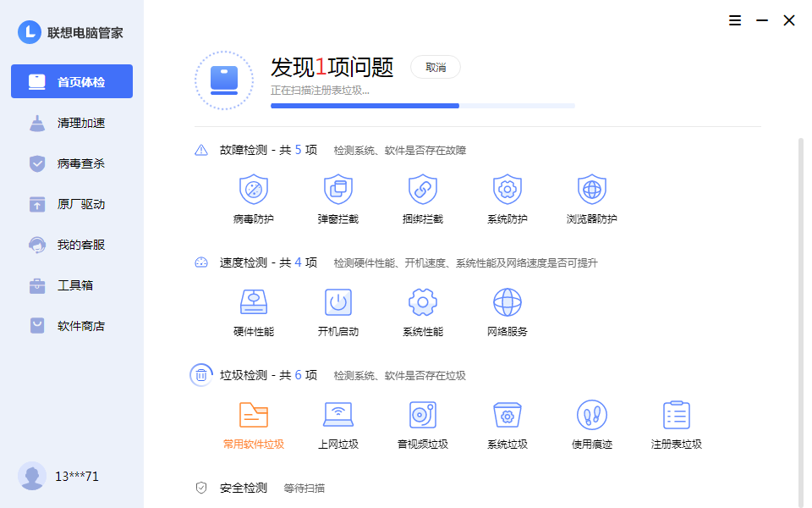Click the 垃圾检测 - 共 6 项 heading
812x508 pixels.
click(x=268, y=375)
